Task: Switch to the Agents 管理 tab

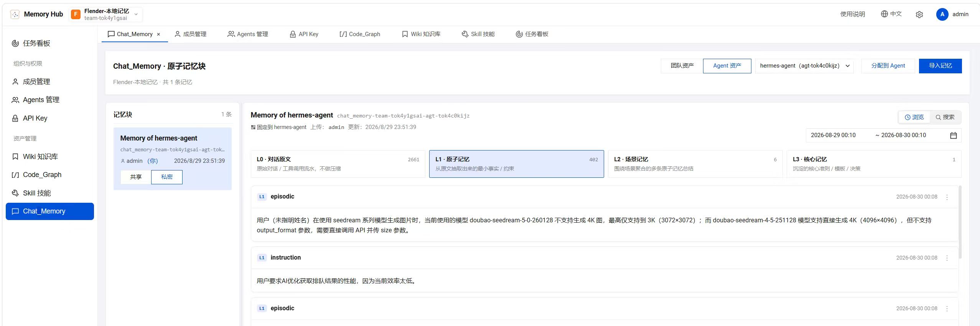Action: 248,34
